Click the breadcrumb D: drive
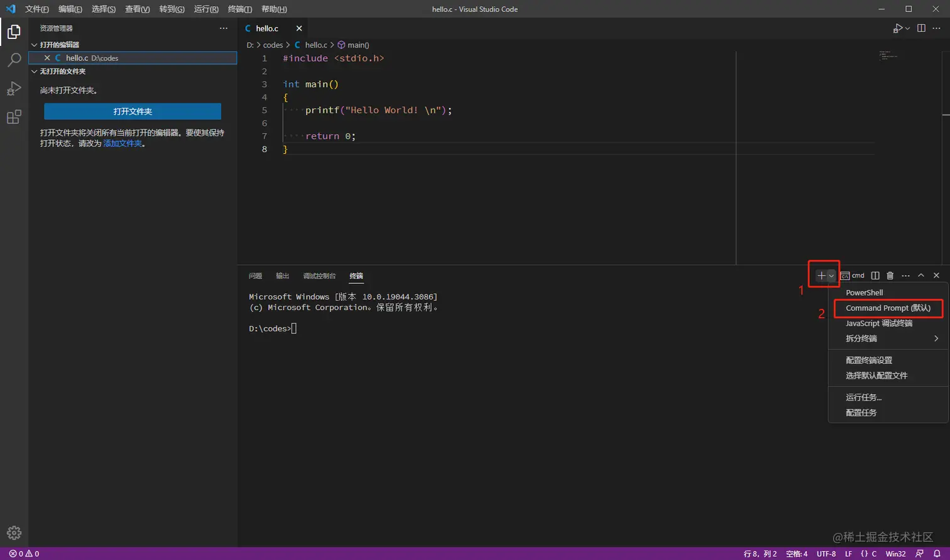 tap(250, 45)
